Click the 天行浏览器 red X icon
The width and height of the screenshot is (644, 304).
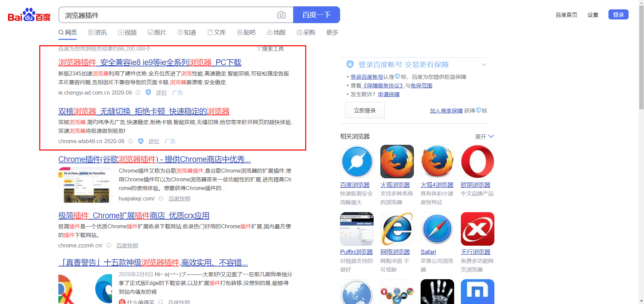pos(478,229)
